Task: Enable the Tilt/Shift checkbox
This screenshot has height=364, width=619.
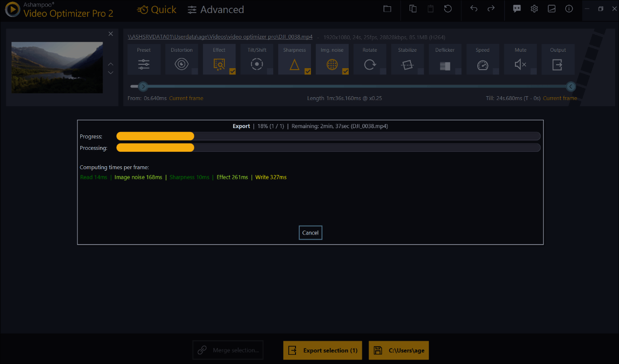Action: (x=270, y=72)
